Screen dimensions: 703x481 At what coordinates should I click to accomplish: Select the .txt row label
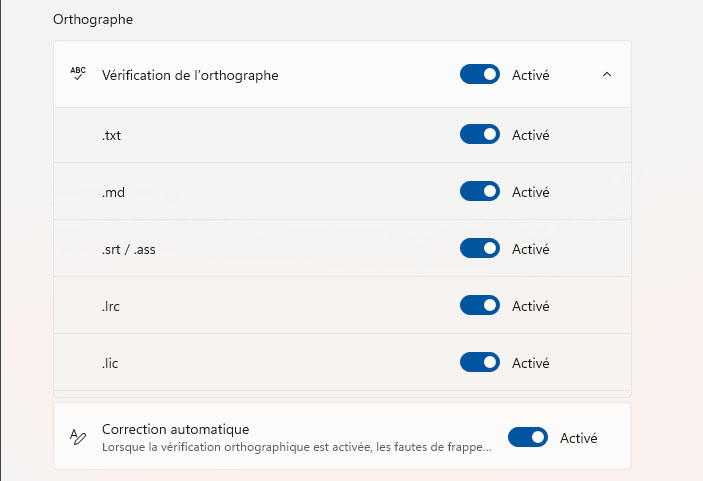111,135
